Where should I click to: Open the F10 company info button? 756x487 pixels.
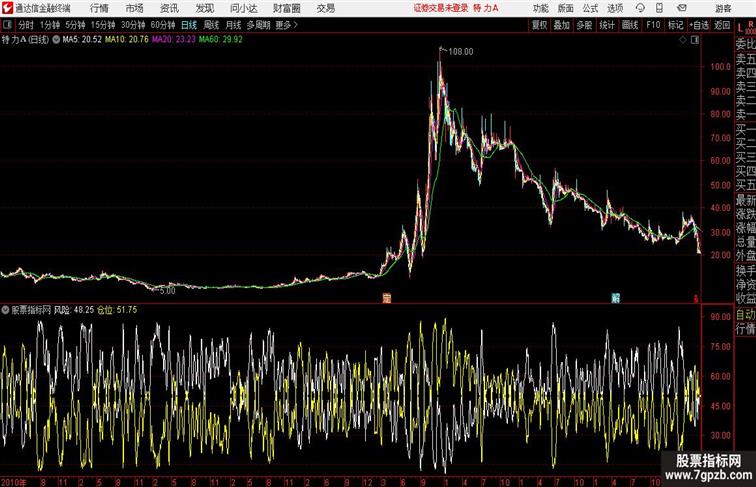(653, 25)
